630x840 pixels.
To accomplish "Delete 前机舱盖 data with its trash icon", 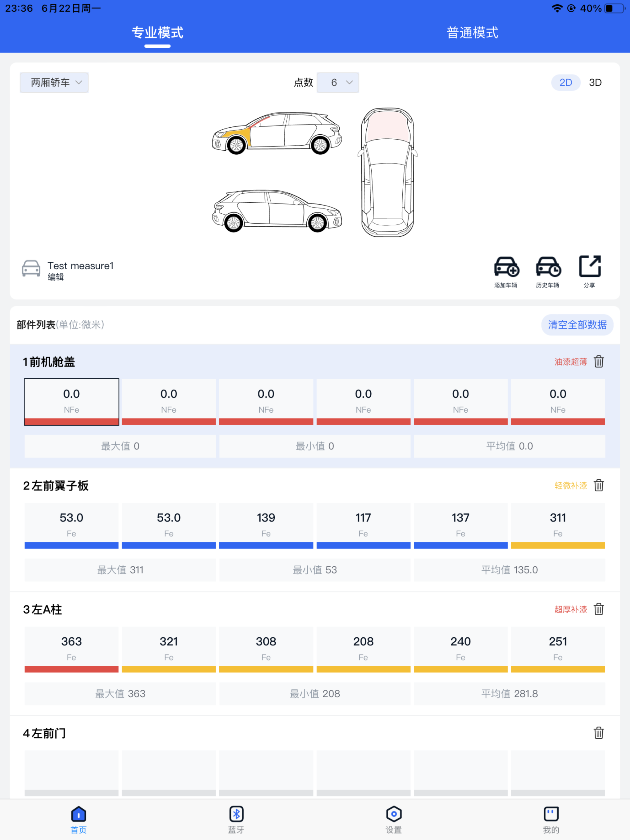I will click(599, 362).
